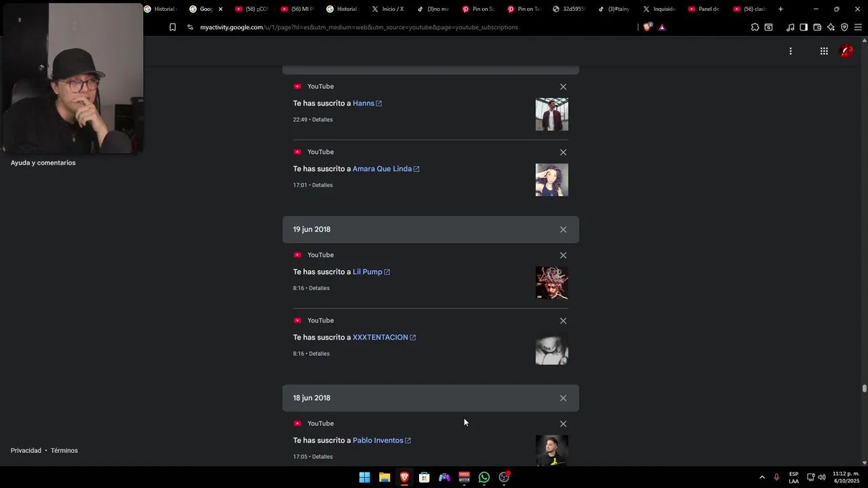View site information icon in address bar

pos(190,27)
